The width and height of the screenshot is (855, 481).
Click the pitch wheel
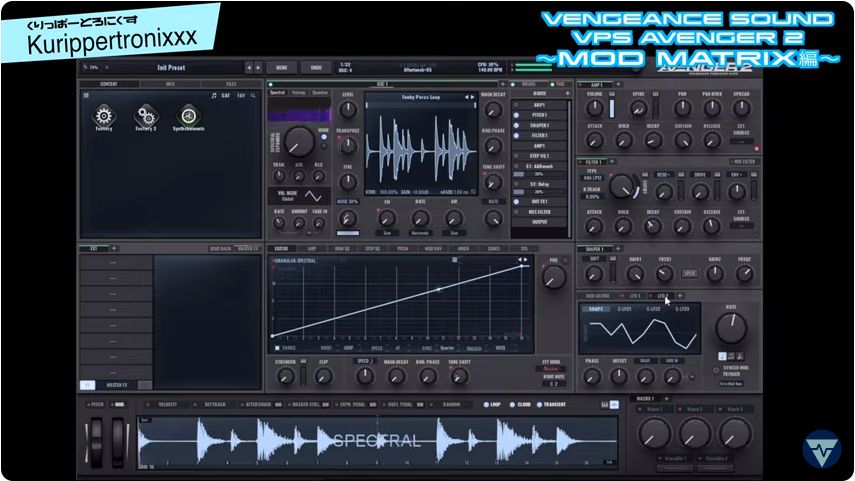[x=97, y=441]
